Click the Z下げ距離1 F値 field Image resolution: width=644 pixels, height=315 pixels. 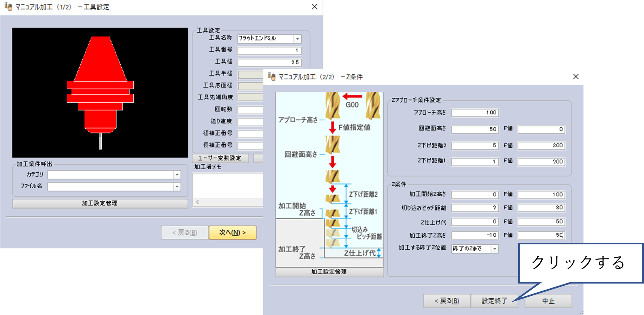tap(541, 162)
